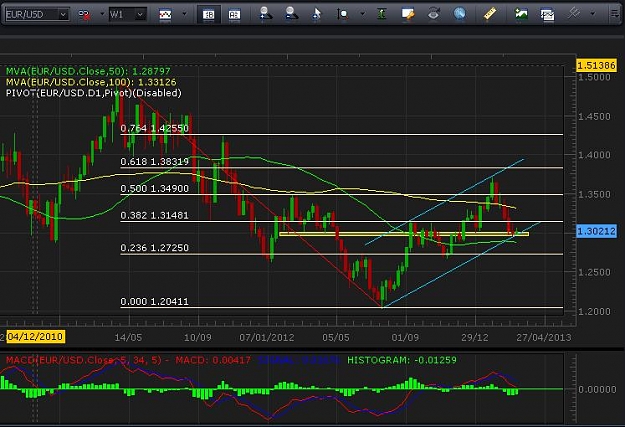Viewport: 625px width, 427px height.
Task: Click the yellow 1.51386 price marker
Action: 597,65
